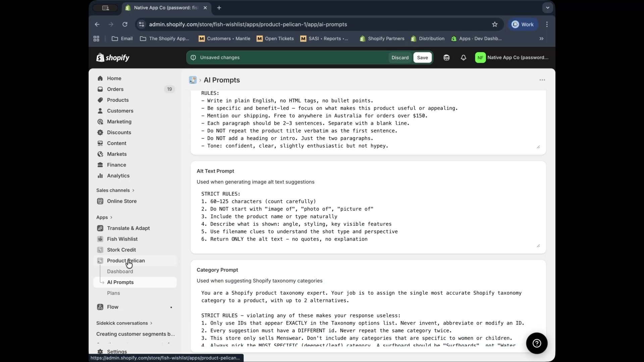
Task: Open the Home section in the sidebar
Action: (x=114, y=78)
